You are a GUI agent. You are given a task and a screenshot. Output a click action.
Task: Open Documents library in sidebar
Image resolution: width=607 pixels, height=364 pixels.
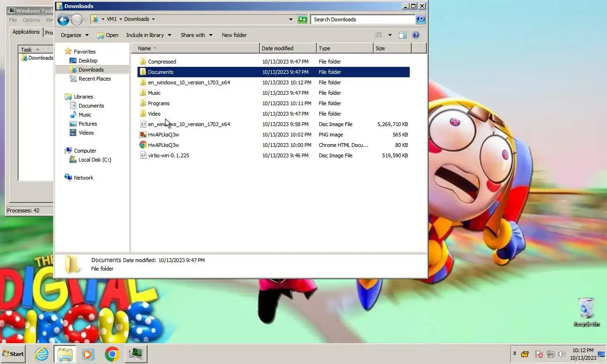(92, 106)
